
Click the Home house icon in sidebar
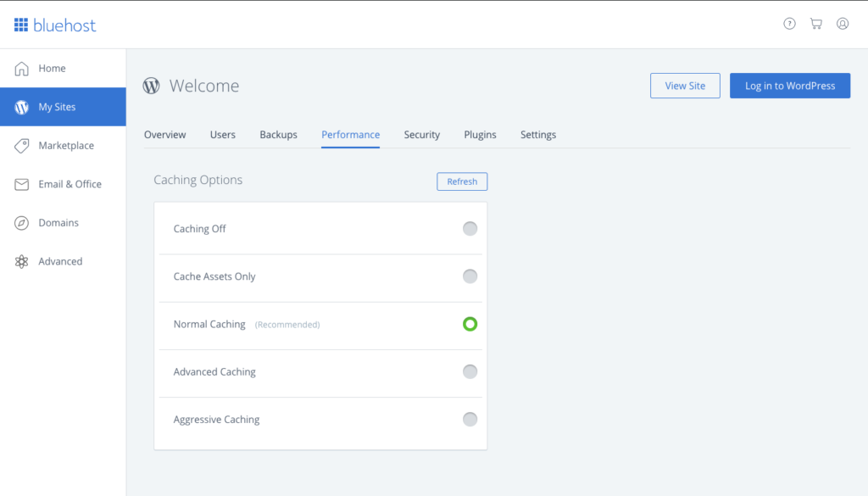[x=21, y=68]
